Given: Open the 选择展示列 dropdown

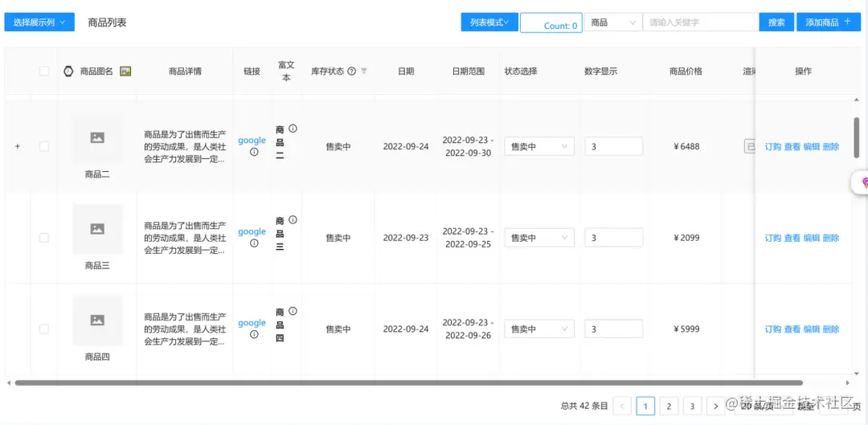Looking at the screenshot, I should (39, 22).
